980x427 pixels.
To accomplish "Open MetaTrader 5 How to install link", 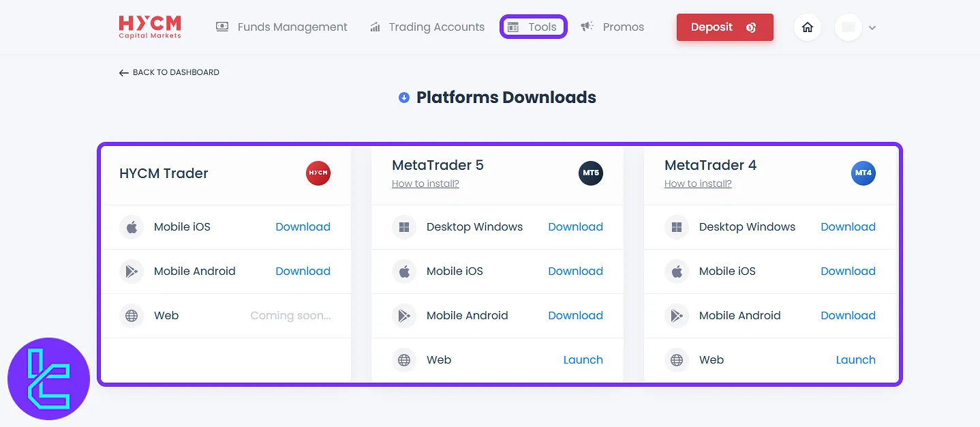I will [425, 183].
